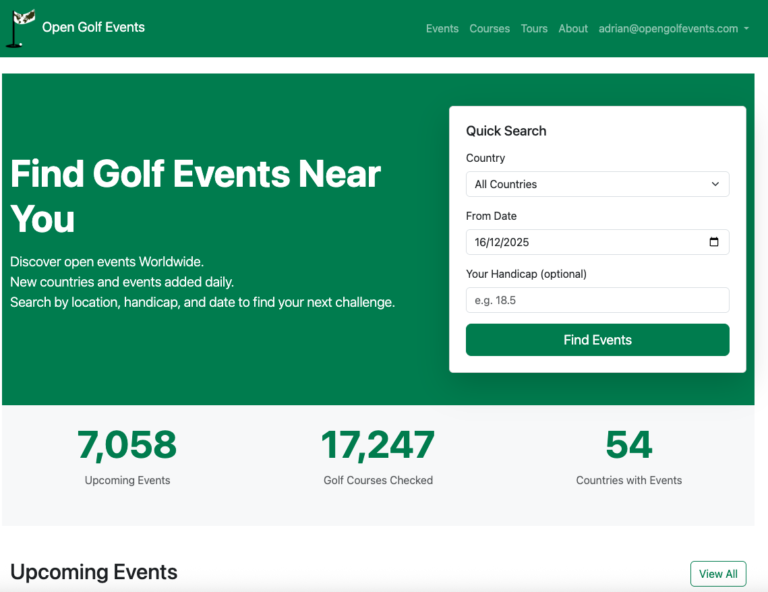Open the About page link
The image size is (768, 592).
(573, 29)
